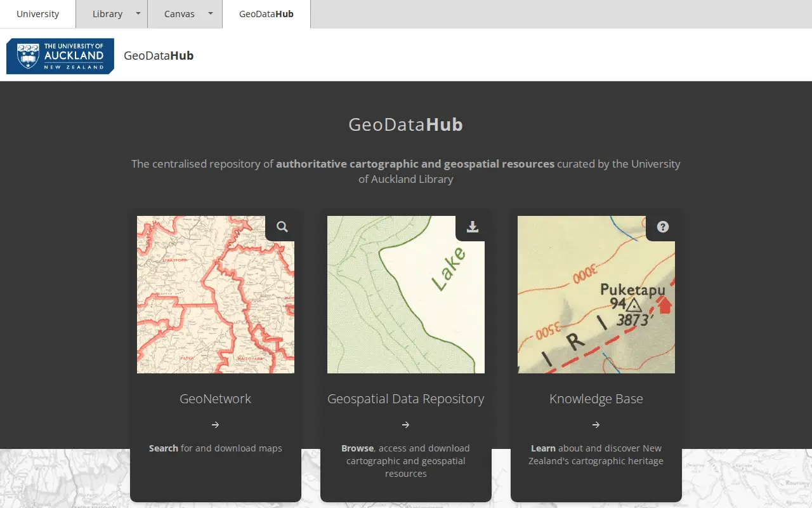Select the GeoDataHub tab
This screenshot has height=508, width=812.
[266, 14]
